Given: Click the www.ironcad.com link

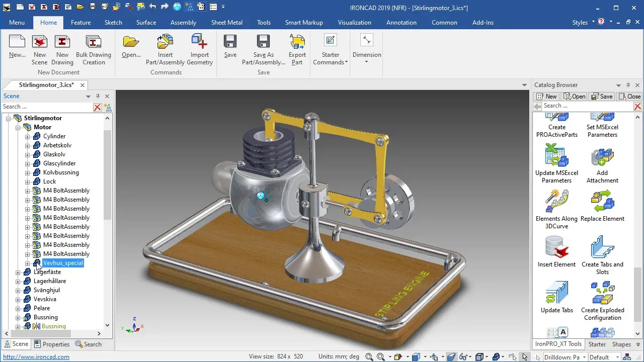Looking at the screenshot, I should (36, 357).
